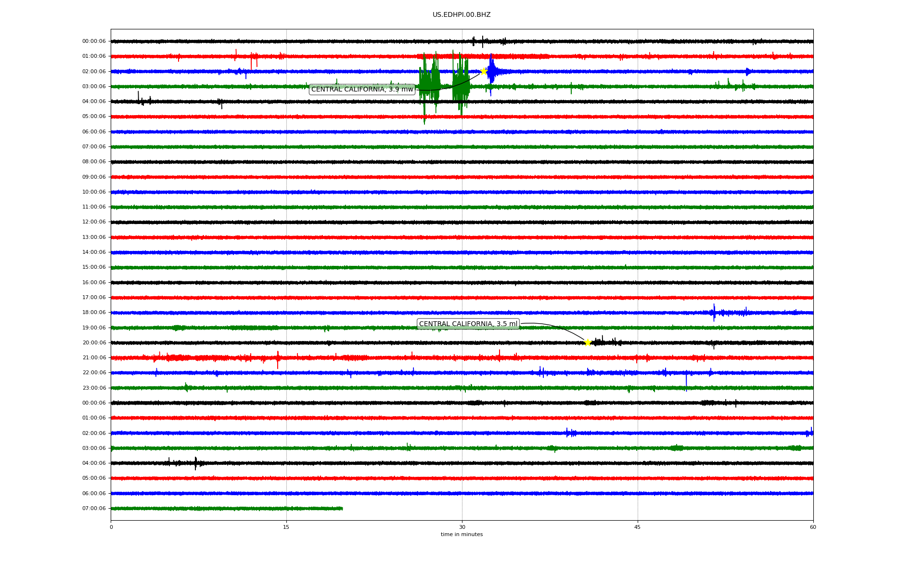Click the 12:00:06 time label
The image size is (924, 578).
pyautogui.click(x=94, y=222)
